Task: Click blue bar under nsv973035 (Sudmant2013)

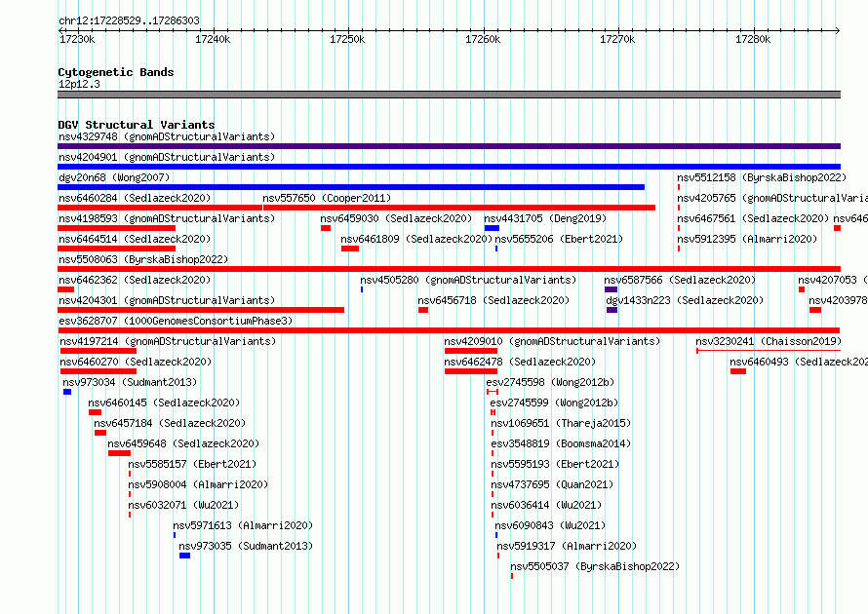Action: pos(185,556)
